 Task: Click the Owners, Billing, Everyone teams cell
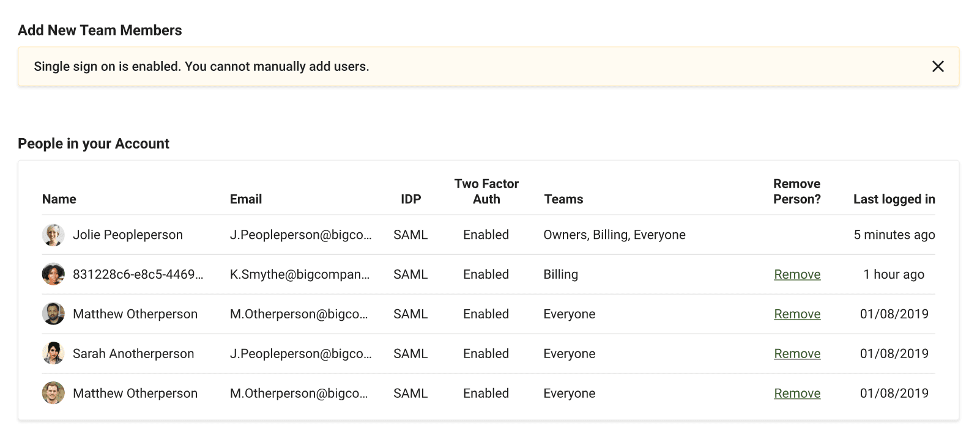614,235
